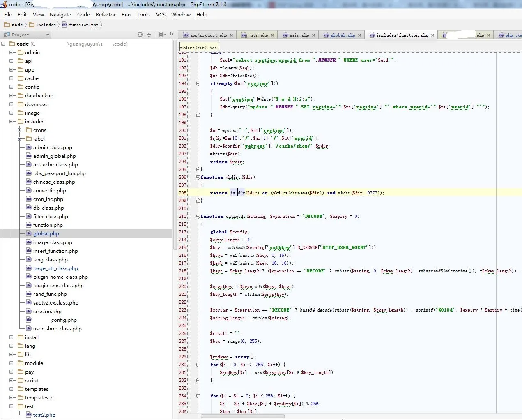Click includes breadcrumb in navigation bar
The height and width of the screenshot is (420, 522).
tap(46, 25)
